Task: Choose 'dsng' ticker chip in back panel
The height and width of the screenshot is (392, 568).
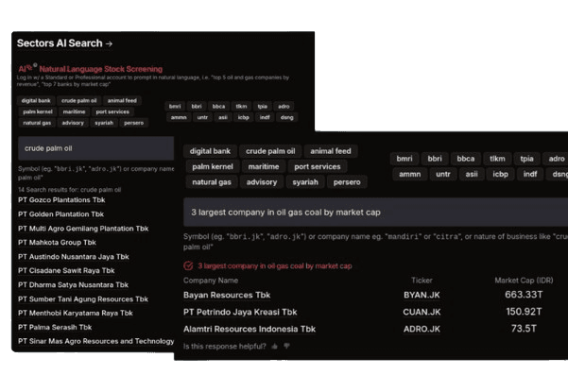Action: coord(287,117)
